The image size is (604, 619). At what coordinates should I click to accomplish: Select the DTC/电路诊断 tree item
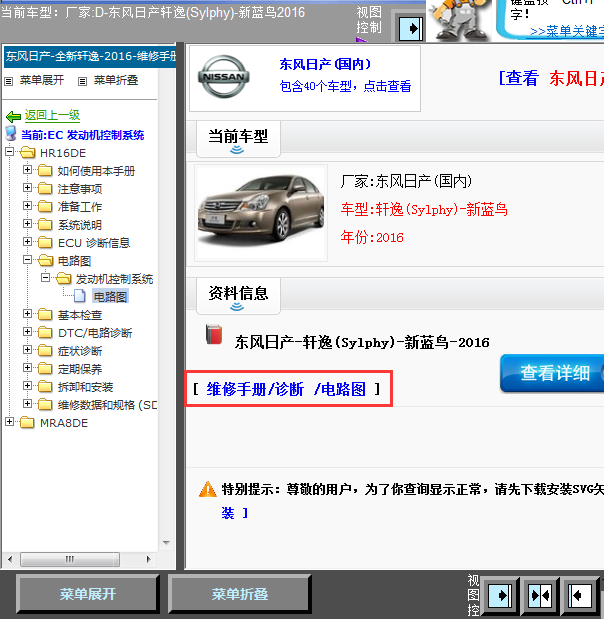pos(95,333)
